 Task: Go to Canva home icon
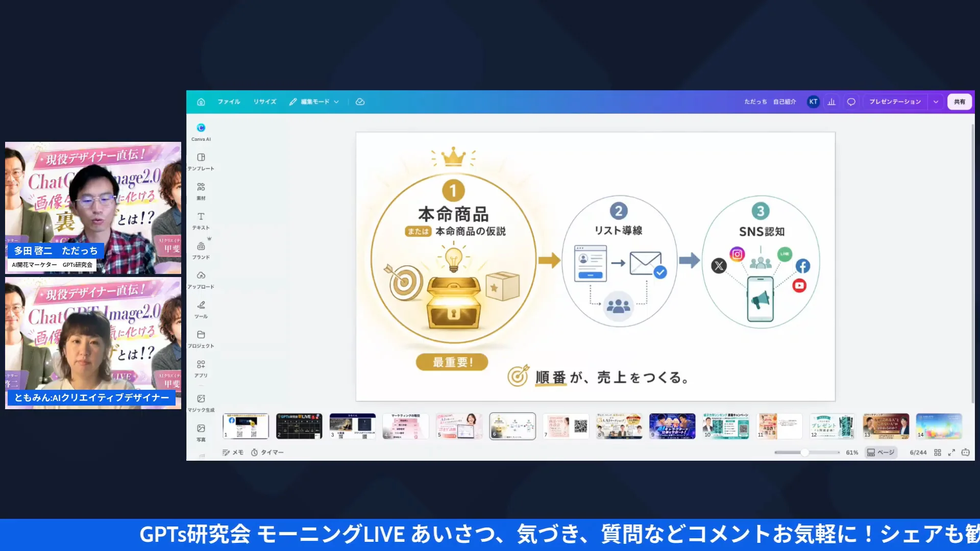(201, 102)
